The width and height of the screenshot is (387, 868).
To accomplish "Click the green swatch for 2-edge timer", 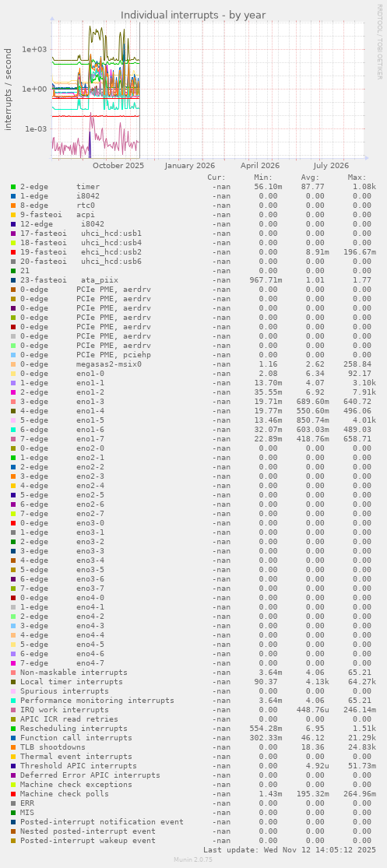I will [x=12, y=187].
